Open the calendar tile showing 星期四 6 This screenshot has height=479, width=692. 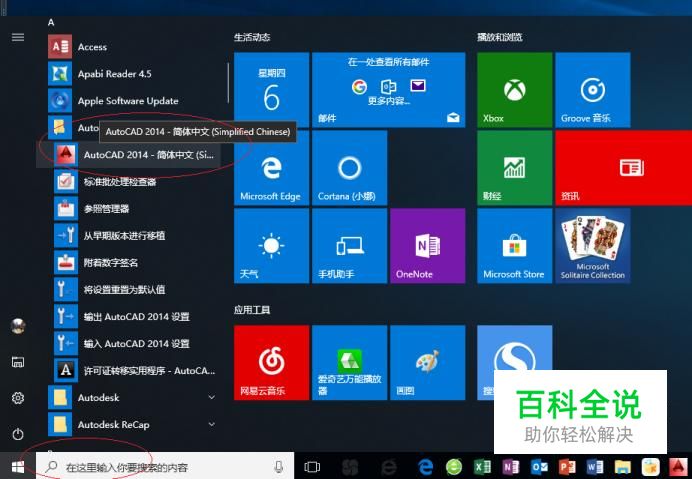[271, 90]
